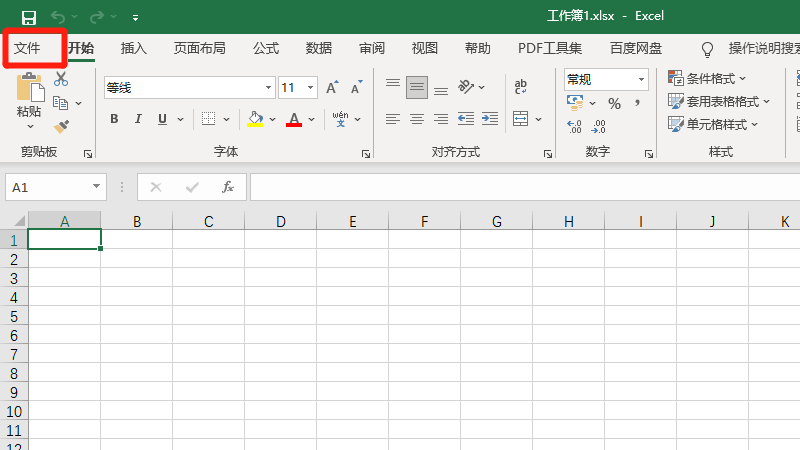The image size is (800, 450).
Task: Open the font name dropdown
Action: click(267, 88)
